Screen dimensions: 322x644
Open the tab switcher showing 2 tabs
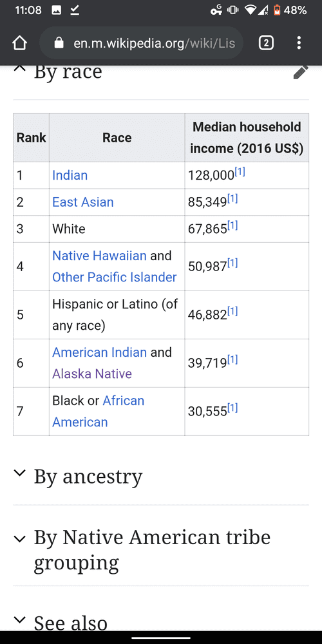(266, 43)
